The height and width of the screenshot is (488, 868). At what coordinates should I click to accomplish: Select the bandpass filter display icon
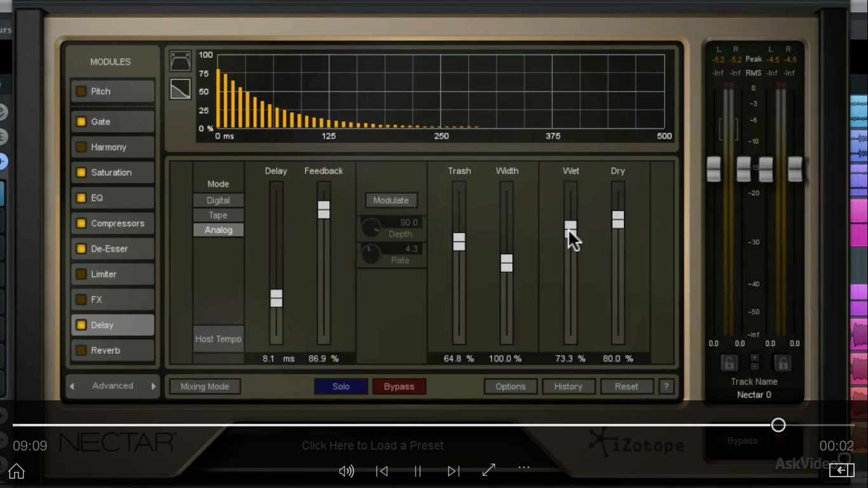tap(180, 60)
